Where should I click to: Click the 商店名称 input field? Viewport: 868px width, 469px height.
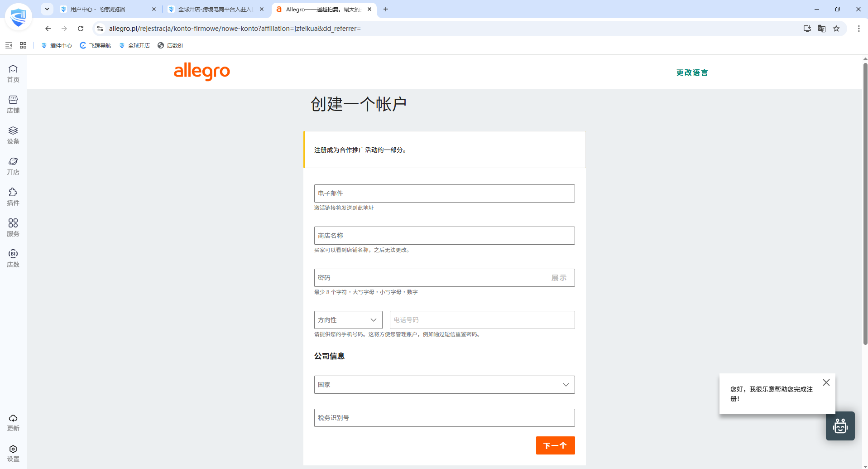[x=445, y=236]
